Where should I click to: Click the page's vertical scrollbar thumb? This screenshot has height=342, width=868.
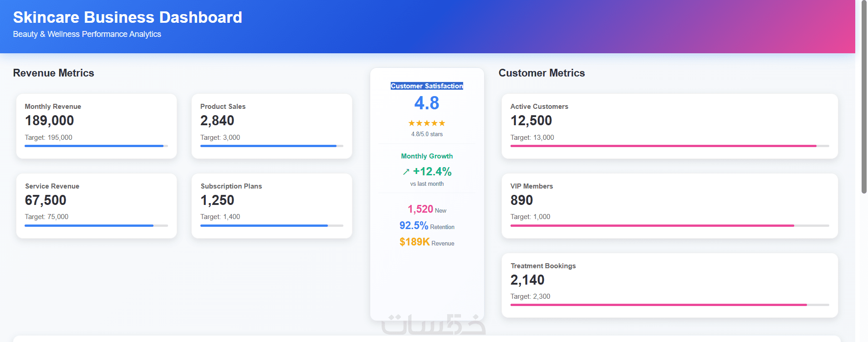864,96
